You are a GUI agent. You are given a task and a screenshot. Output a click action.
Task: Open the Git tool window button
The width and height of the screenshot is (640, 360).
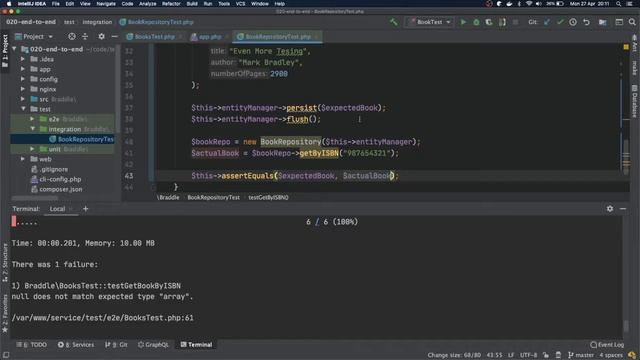tap(116, 345)
